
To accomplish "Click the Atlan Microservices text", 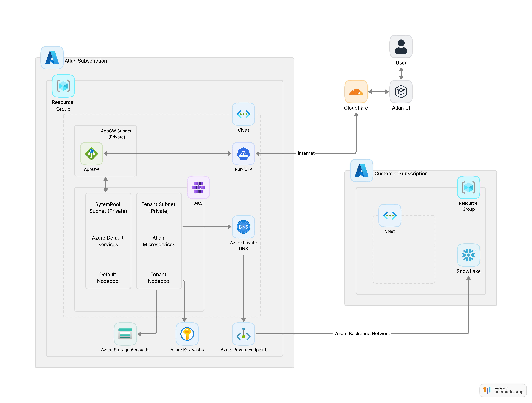I will (159, 241).
